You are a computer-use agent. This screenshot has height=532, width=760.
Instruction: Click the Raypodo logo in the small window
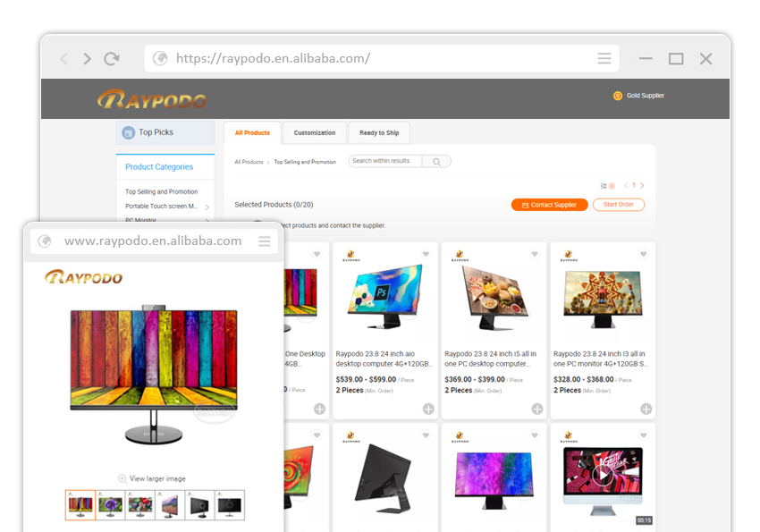point(83,276)
